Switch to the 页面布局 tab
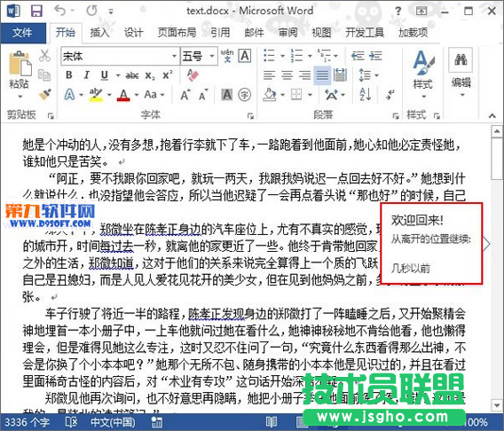 (x=177, y=33)
